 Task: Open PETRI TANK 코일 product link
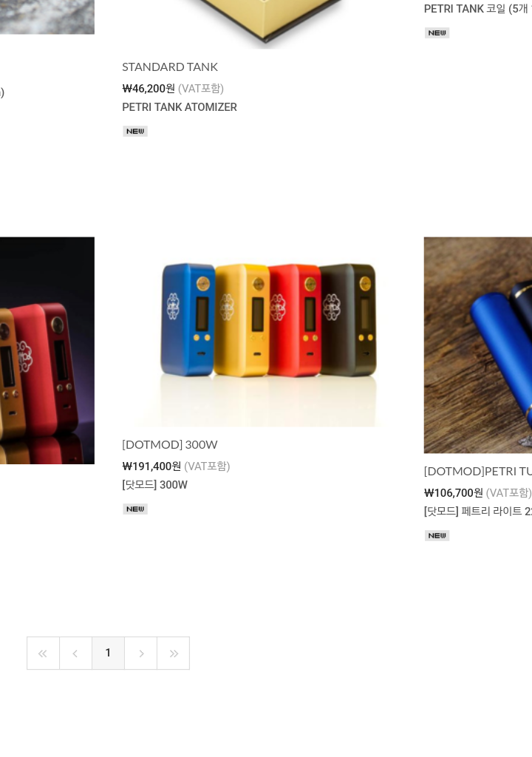[x=478, y=9]
